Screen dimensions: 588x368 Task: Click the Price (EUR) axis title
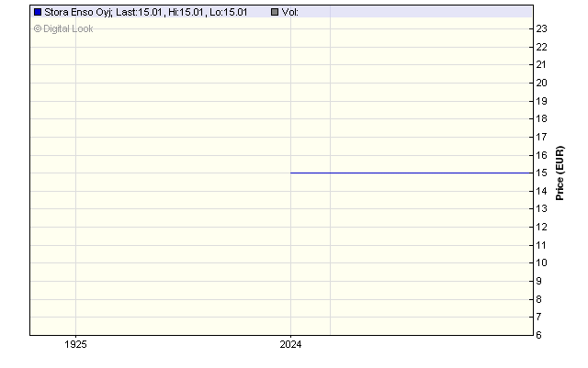click(560, 173)
